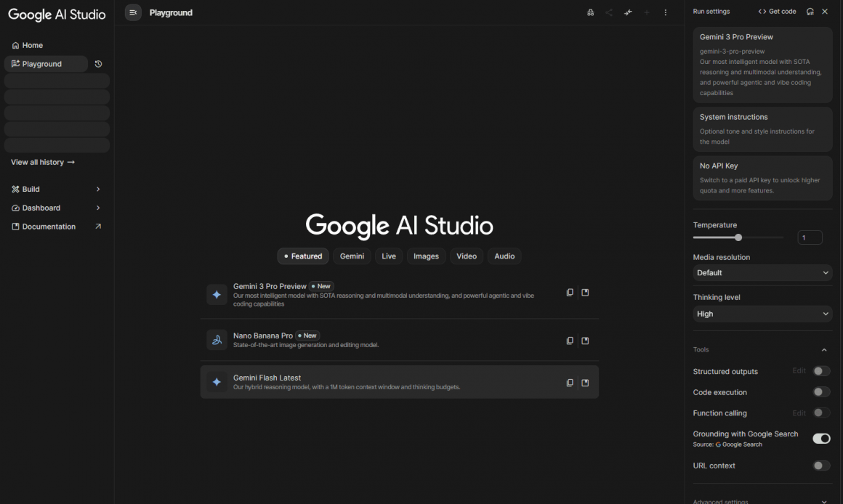The image size is (843, 504).
Task: Open the Media resolution dropdown
Action: pos(762,273)
